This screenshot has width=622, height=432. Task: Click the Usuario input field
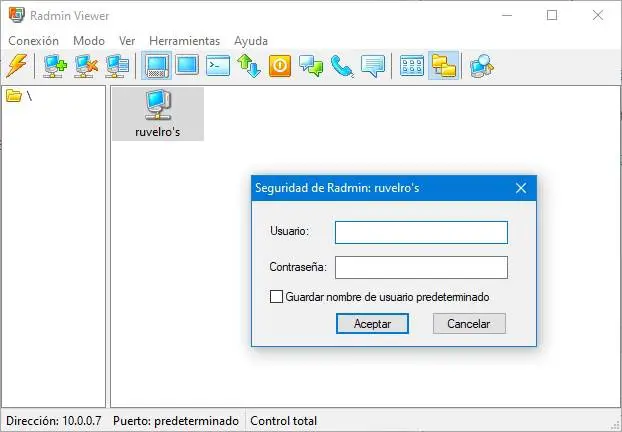click(x=421, y=232)
